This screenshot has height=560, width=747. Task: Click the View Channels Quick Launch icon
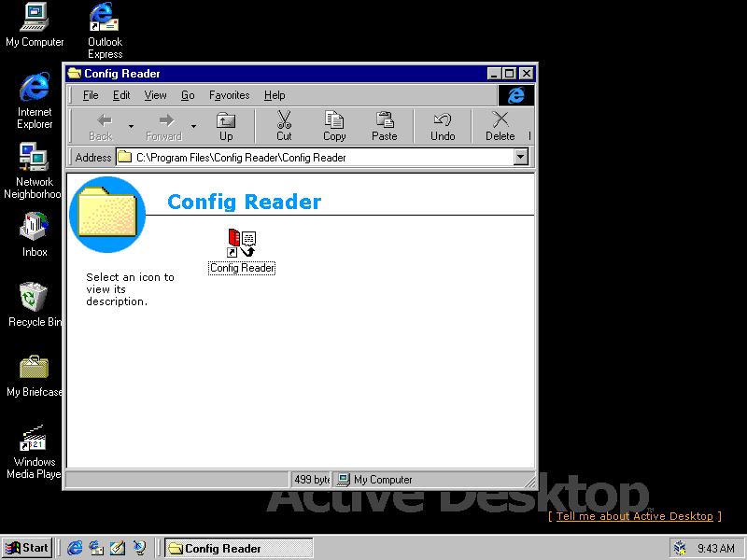[139, 548]
